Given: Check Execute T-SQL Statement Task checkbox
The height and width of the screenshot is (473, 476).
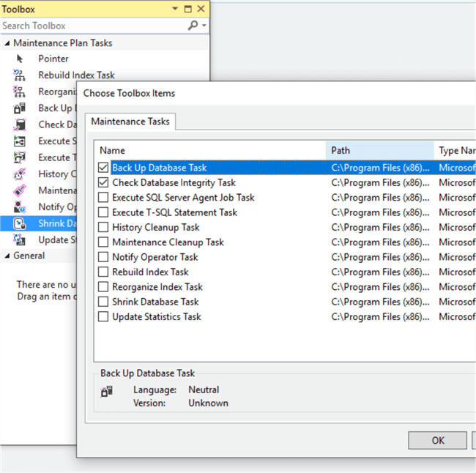Looking at the screenshot, I should pos(103,212).
